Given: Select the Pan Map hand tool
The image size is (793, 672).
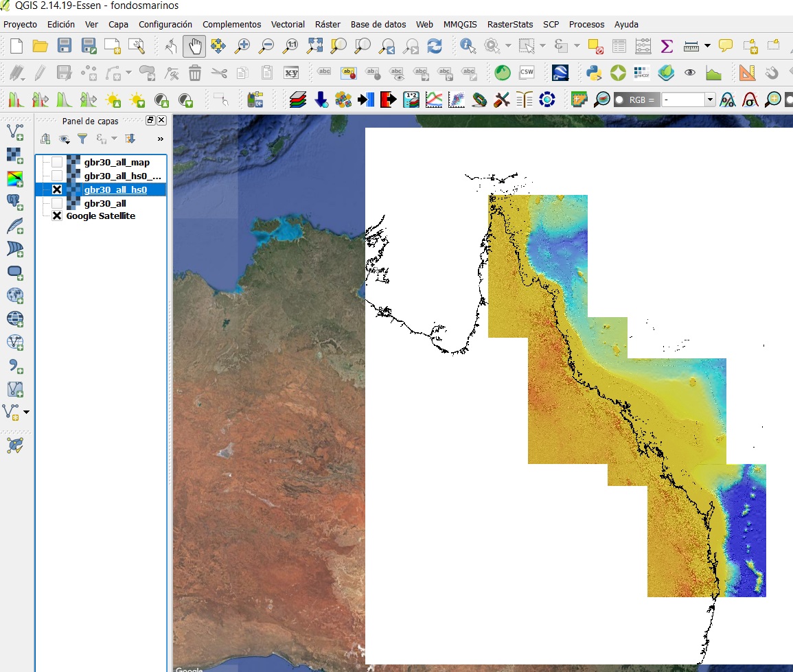Looking at the screenshot, I should tap(196, 46).
